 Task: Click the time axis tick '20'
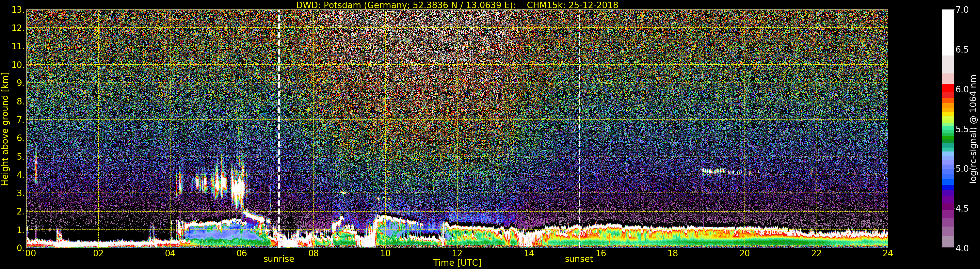tap(744, 253)
